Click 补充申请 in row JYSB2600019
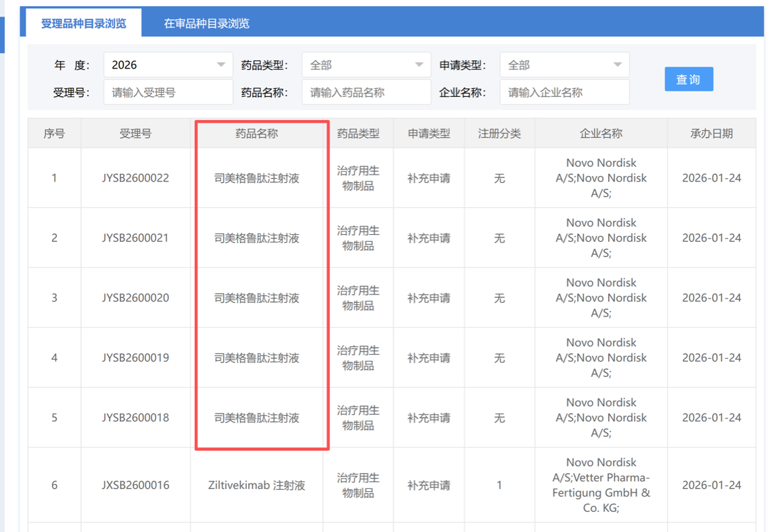Screen dimensions: 780x532 click(428, 358)
